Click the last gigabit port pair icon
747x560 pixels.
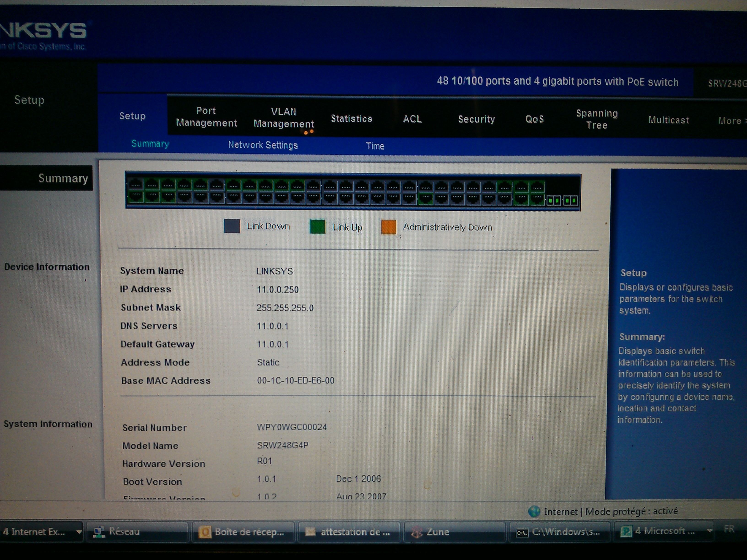(x=570, y=200)
